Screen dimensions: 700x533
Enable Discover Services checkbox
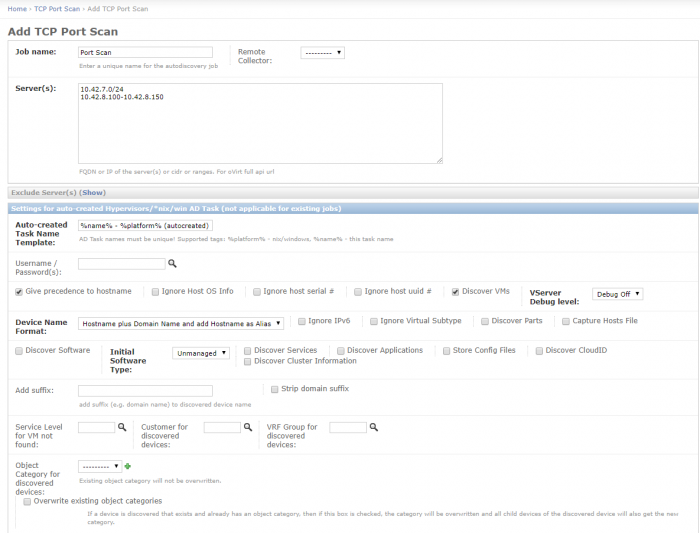tap(247, 351)
